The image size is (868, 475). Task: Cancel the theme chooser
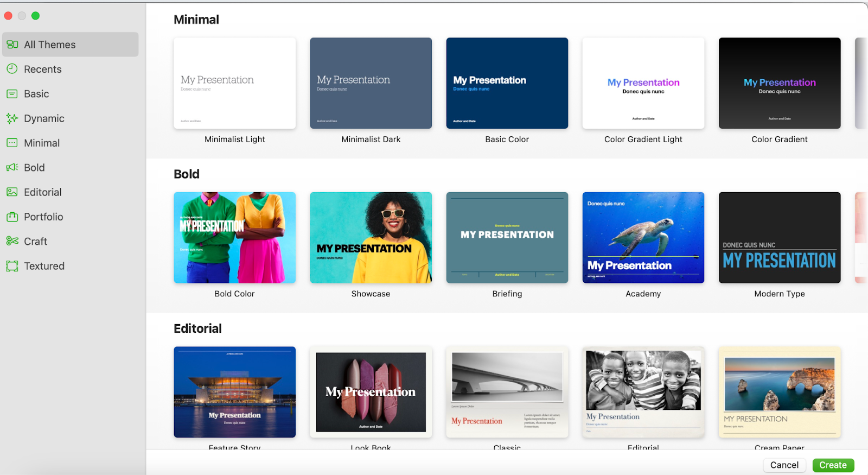pos(784,465)
